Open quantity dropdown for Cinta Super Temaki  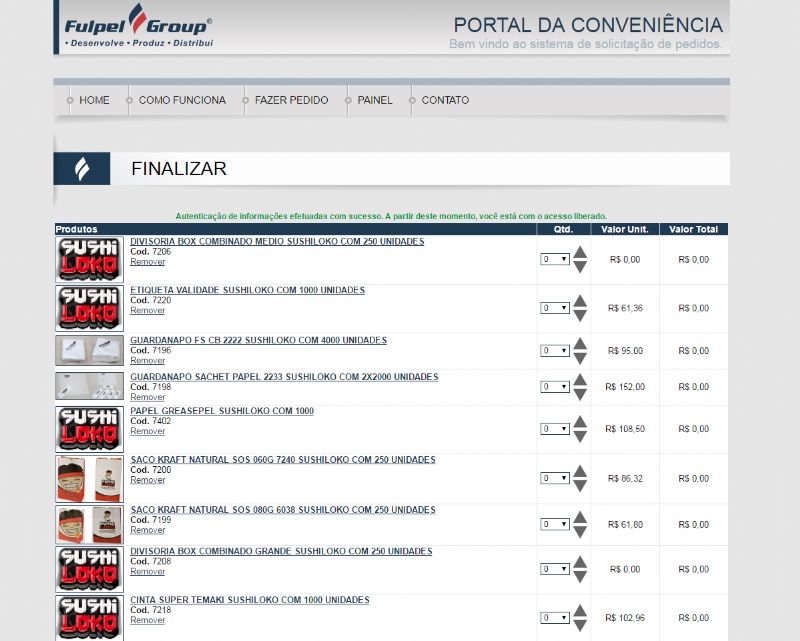[555, 618]
